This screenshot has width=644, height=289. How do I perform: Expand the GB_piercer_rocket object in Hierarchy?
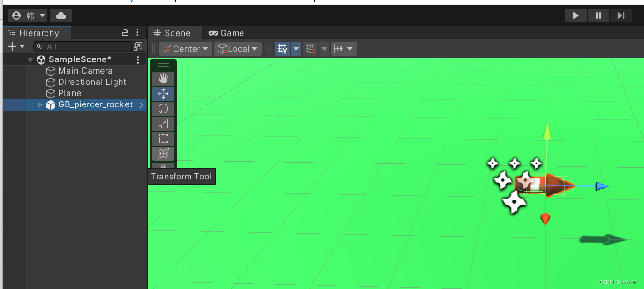click(40, 104)
